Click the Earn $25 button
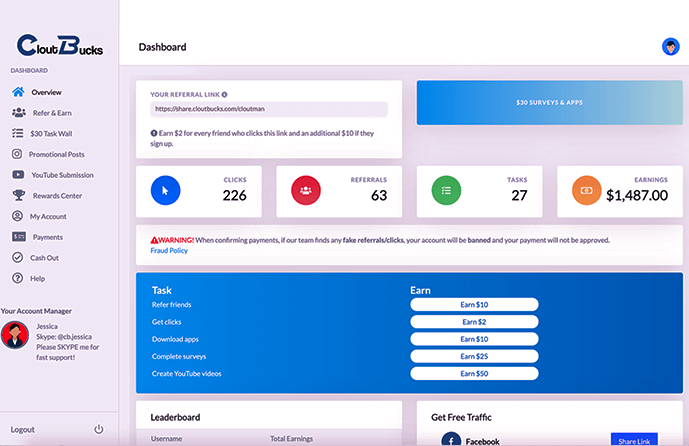Screen dimensions: 689x446 pos(474,356)
